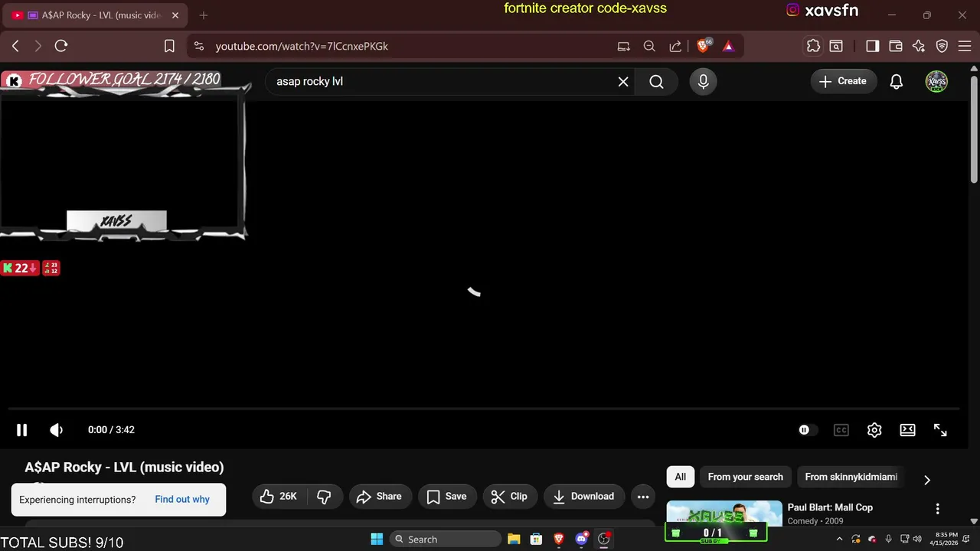Open taskbar clock 8:35 PM
Image resolution: width=980 pixels, height=551 pixels.
click(943, 539)
